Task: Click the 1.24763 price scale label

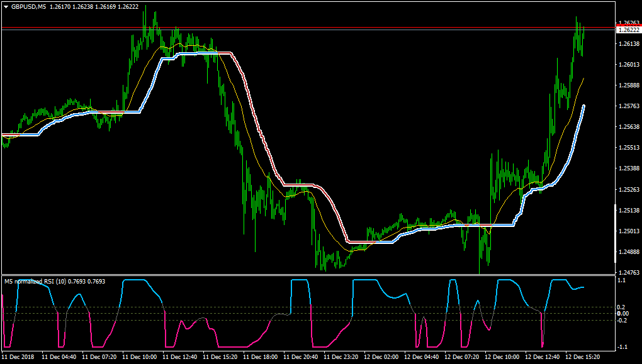Action: coord(629,272)
